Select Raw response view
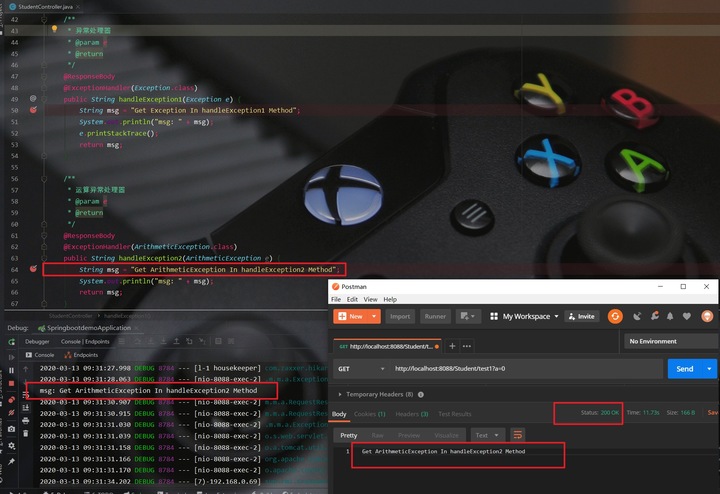This screenshot has height=494, width=720. tap(377, 435)
